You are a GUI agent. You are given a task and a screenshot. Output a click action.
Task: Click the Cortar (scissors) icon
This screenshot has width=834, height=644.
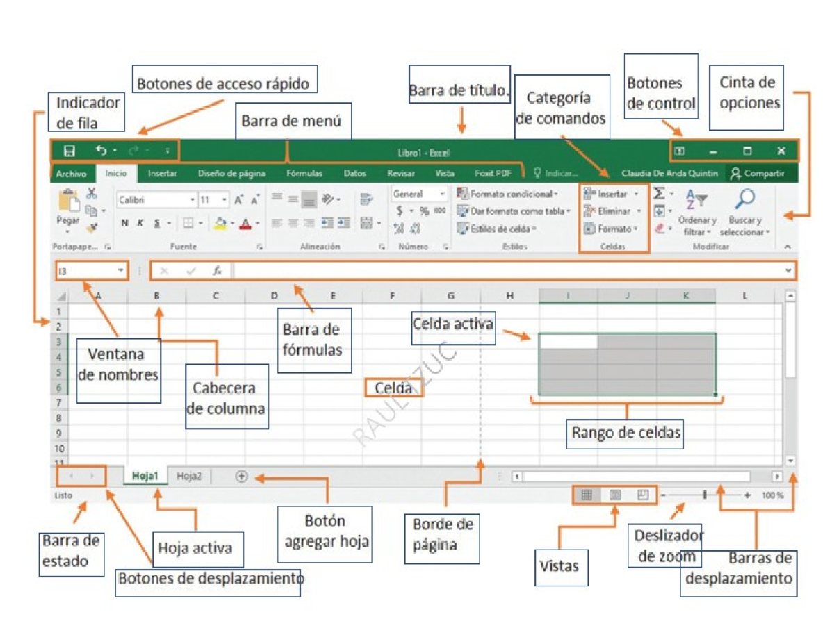[92, 195]
